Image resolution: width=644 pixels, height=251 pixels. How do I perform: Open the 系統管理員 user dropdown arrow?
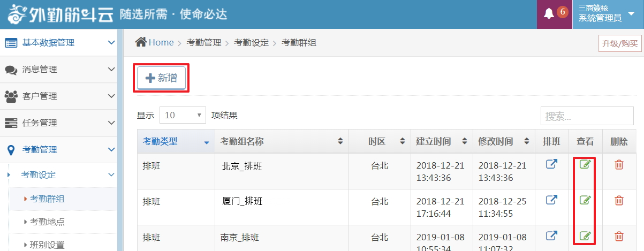pos(631,15)
